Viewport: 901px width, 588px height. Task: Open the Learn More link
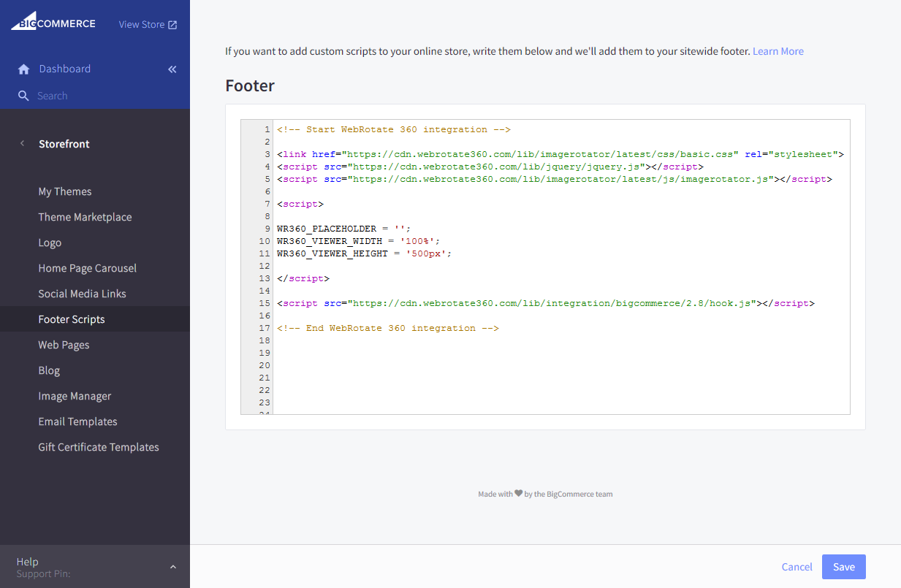click(x=778, y=51)
